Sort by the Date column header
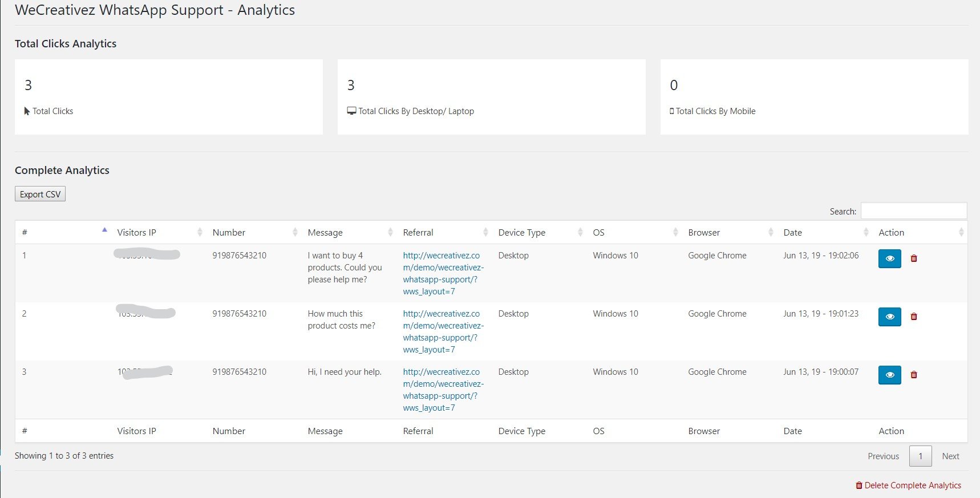The image size is (980, 498). click(x=824, y=232)
